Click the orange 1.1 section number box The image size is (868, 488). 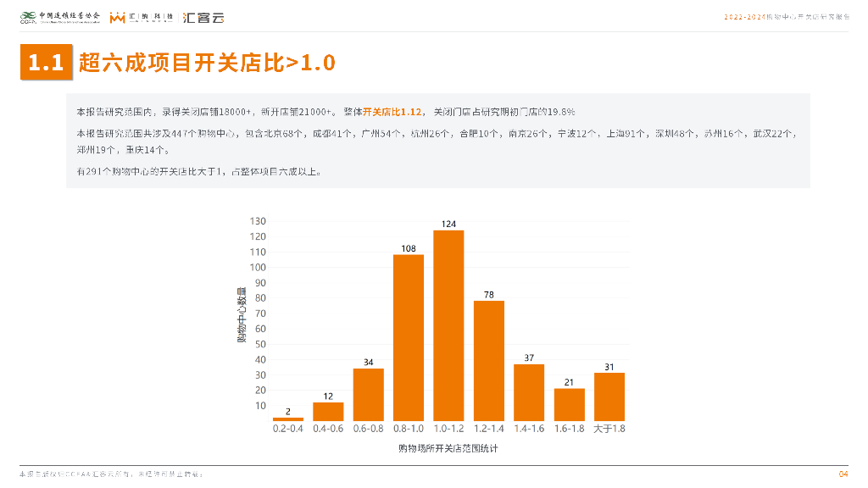[47, 62]
